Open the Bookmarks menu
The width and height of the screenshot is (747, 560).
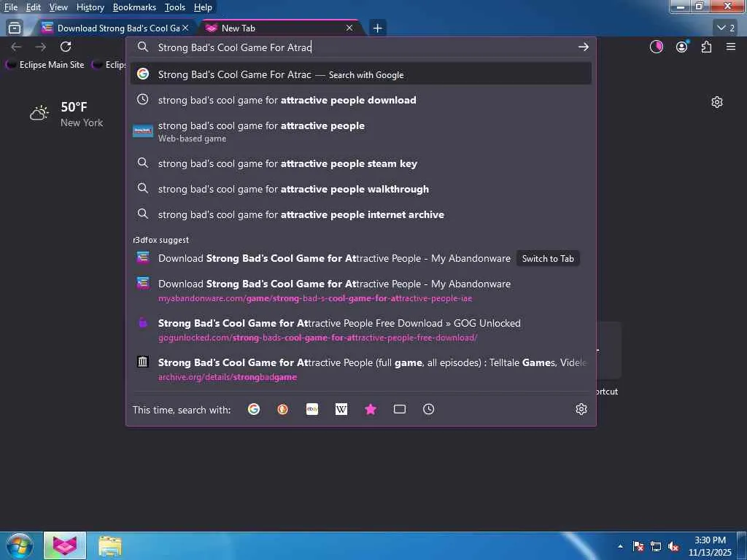(x=134, y=7)
